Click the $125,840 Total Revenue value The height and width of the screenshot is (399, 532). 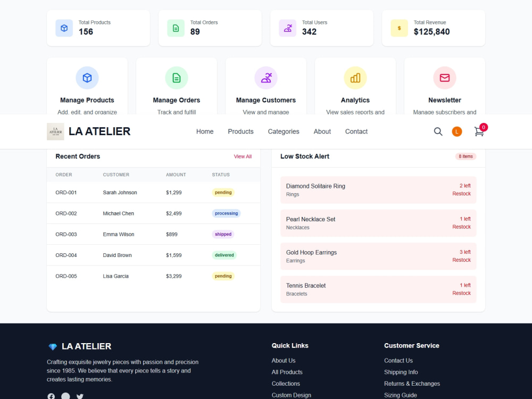431,32
